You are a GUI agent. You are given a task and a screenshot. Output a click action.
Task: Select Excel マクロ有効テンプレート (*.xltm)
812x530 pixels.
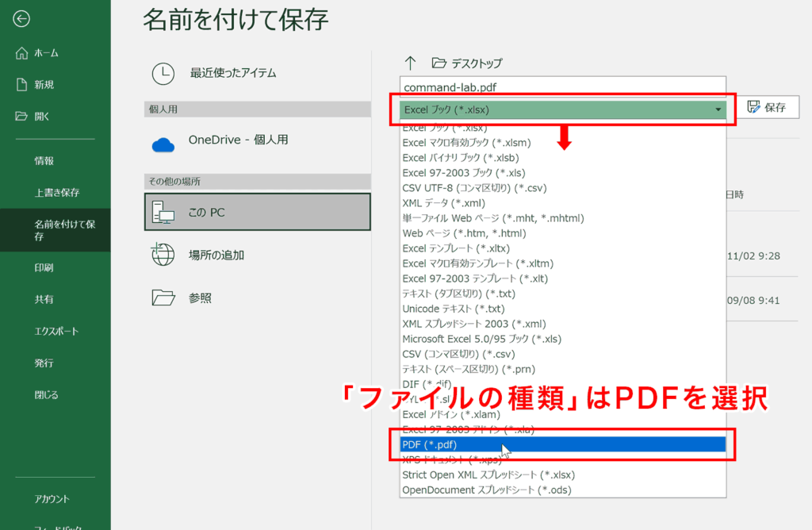[563, 263]
